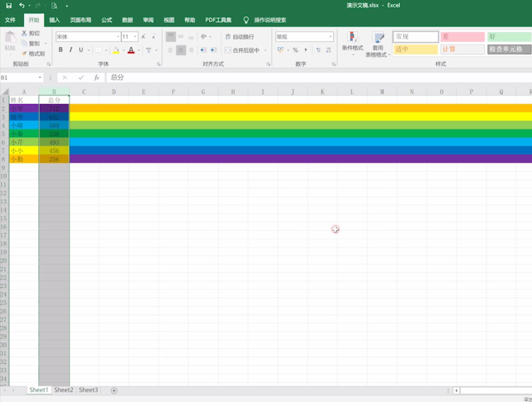
Task: Decrease indent in alignment group
Action: coord(203,50)
